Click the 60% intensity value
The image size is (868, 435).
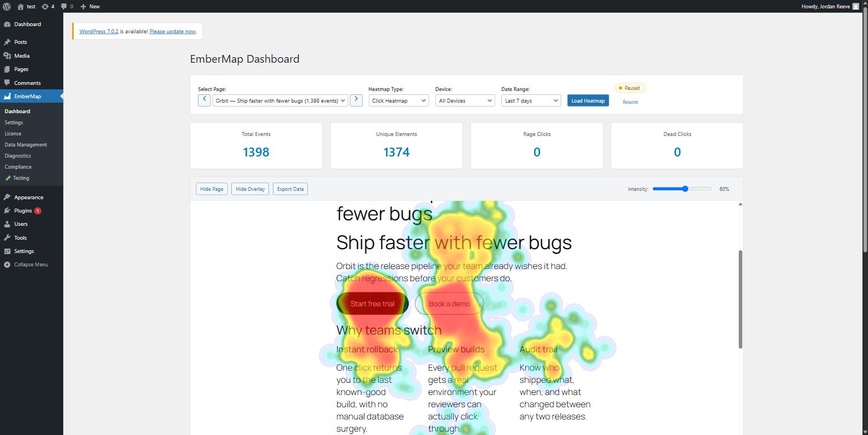[724, 189]
